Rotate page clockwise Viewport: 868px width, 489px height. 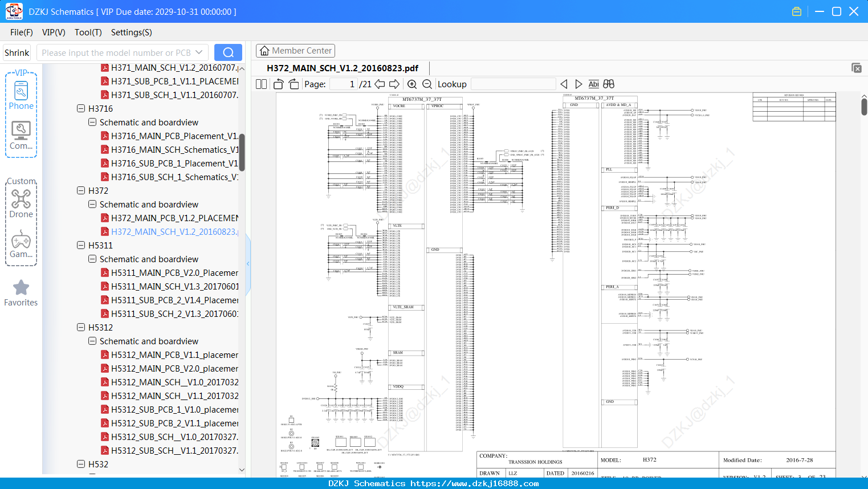(x=294, y=84)
